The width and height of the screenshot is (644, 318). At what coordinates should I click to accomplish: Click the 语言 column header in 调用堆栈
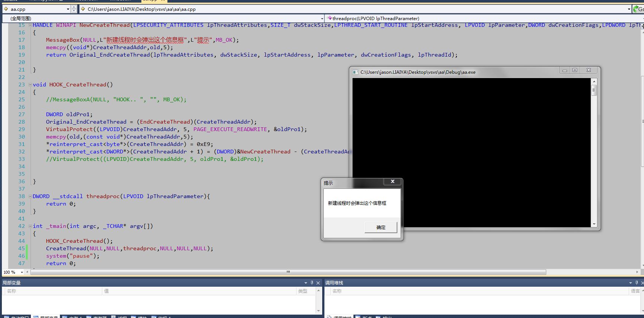tap(635, 291)
